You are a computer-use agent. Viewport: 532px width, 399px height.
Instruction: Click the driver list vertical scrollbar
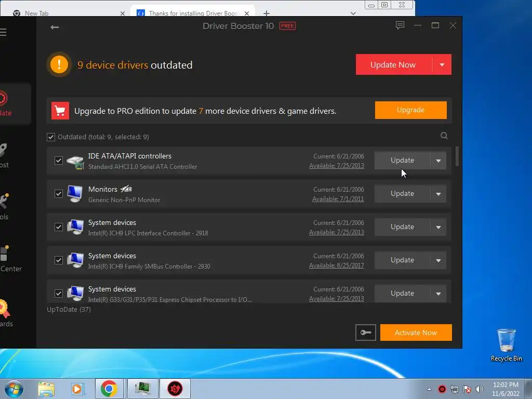pos(457,156)
